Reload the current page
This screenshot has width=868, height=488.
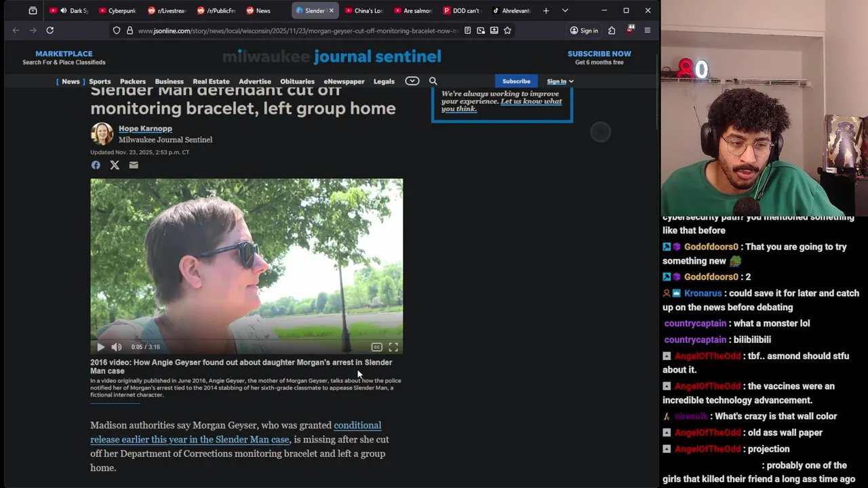(50, 30)
